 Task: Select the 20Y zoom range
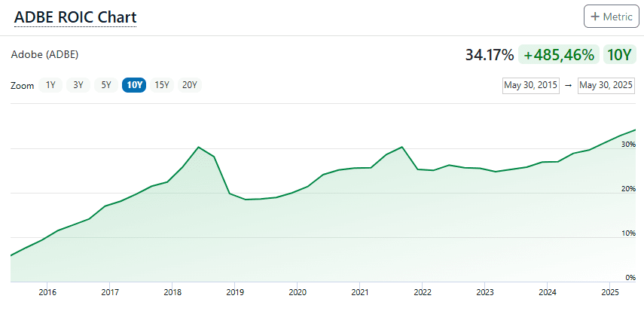pos(190,85)
